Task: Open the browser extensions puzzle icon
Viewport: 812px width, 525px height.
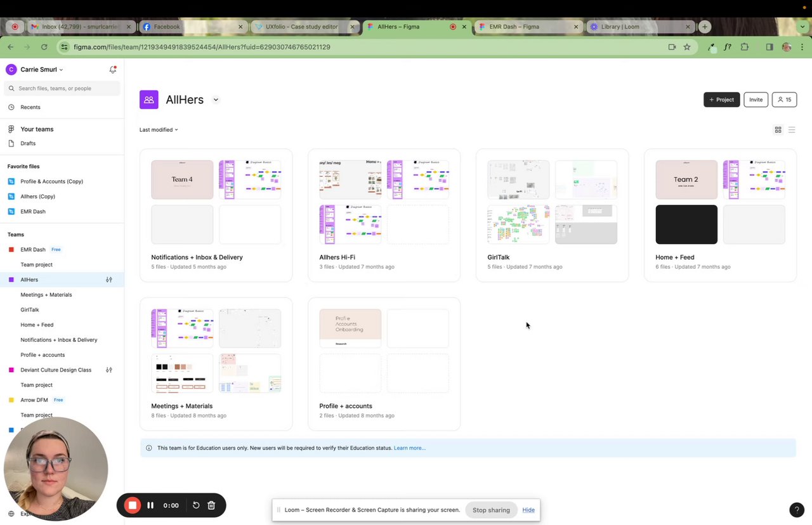Action: point(745,47)
